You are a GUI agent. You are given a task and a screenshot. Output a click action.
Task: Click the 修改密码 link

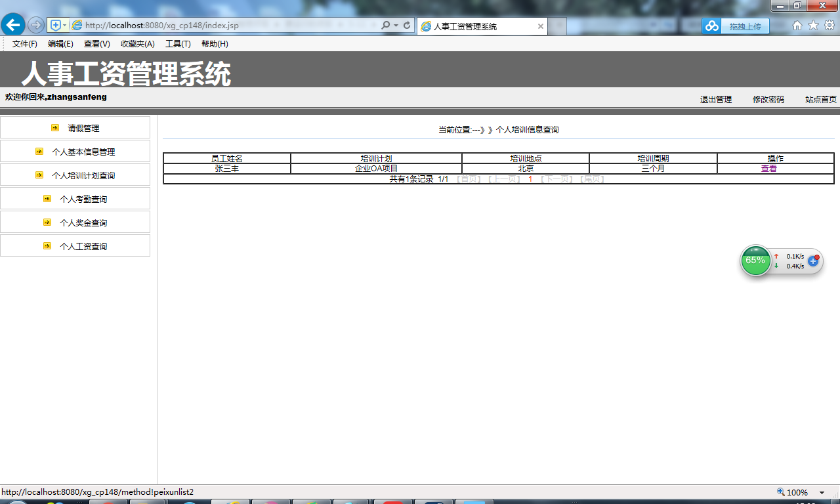pyautogui.click(x=768, y=100)
